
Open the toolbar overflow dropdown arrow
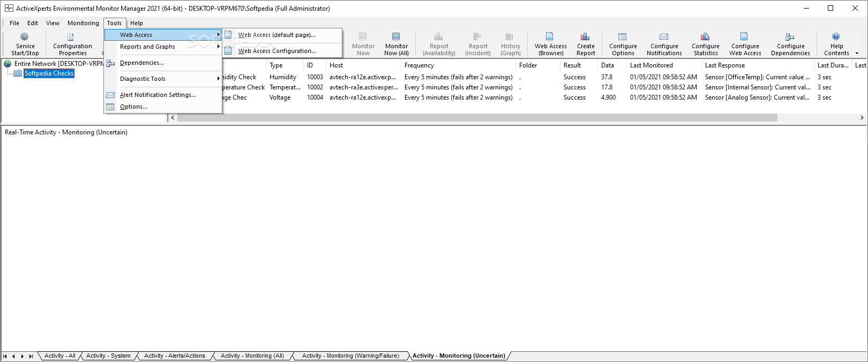857,53
